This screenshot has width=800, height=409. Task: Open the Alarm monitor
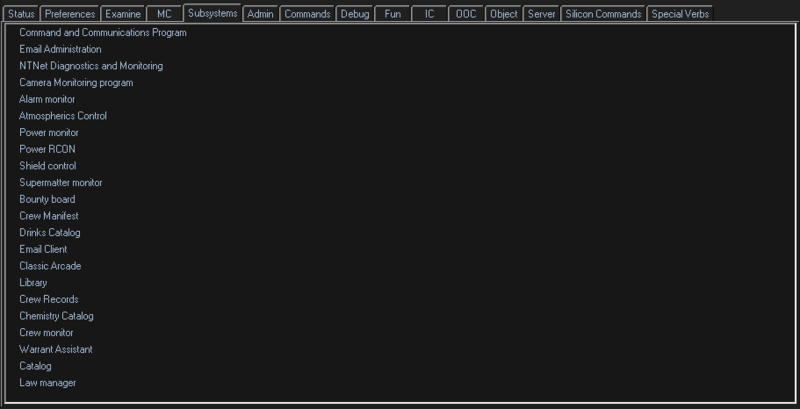[x=47, y=99]
